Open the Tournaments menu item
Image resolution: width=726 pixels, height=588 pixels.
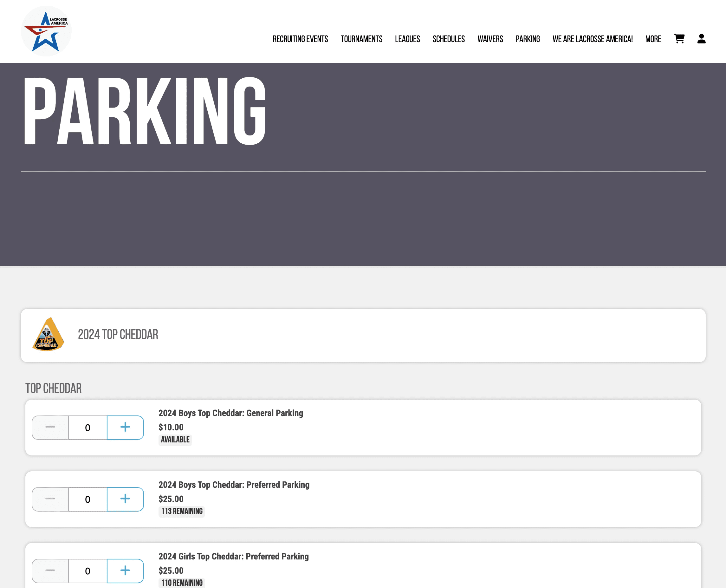[x=361, y=39]
